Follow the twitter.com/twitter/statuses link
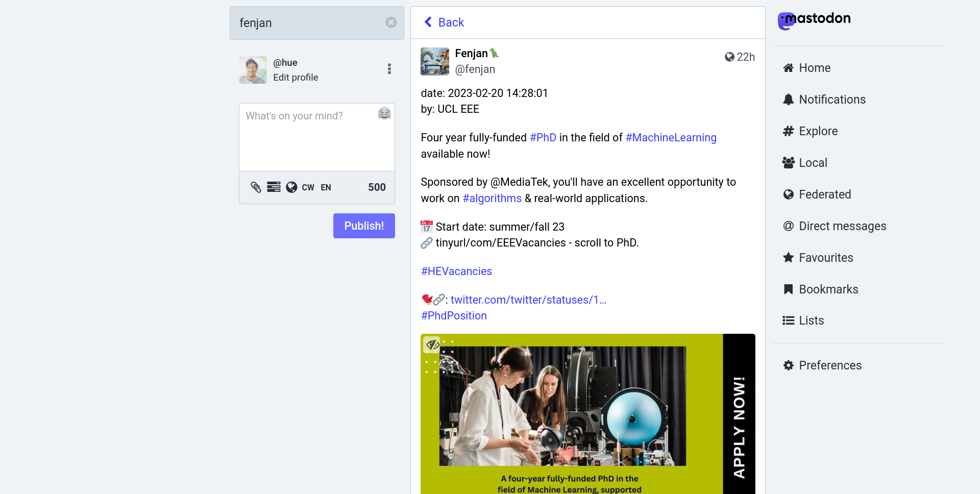Image resolution: width=980 pixels, height=494 pixels. click(x=528, y=300)
